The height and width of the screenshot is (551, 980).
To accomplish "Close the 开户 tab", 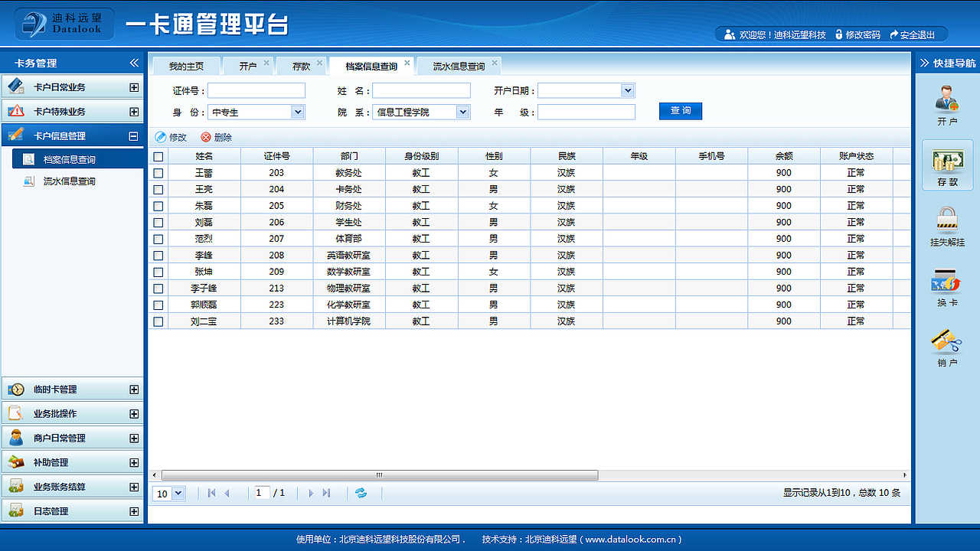I will pyautogui.click(x=266, y=63).
